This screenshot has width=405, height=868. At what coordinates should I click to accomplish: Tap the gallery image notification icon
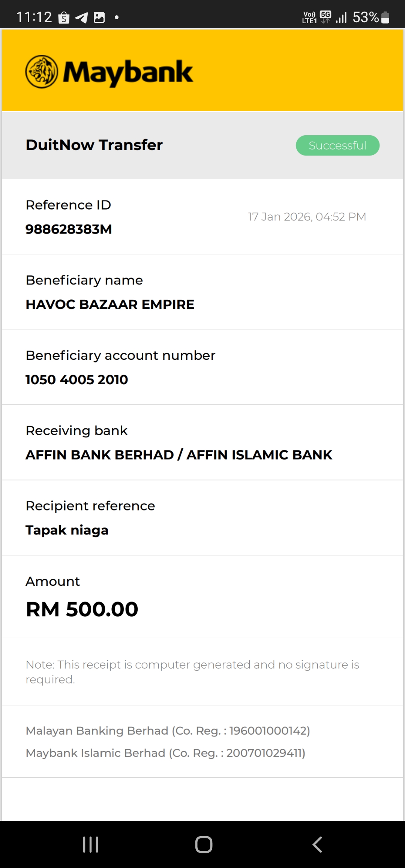pos(99,18)
